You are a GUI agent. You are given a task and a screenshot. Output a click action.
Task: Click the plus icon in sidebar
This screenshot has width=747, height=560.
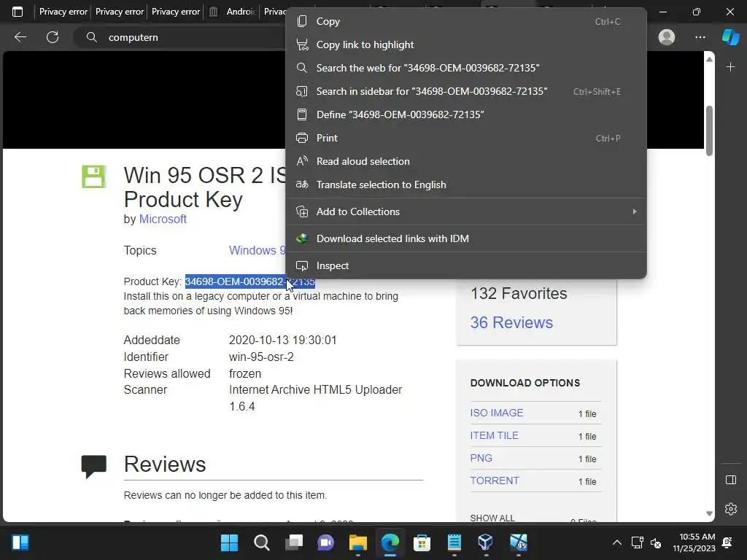point(731,67)
